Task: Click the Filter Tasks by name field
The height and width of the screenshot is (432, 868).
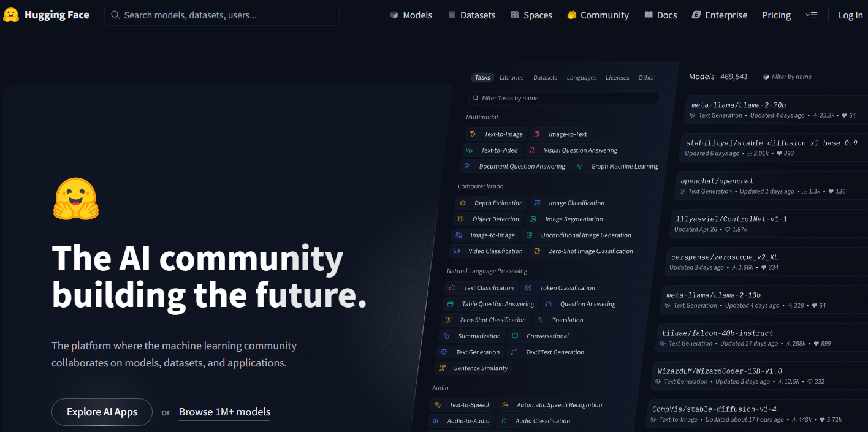Action: [563, 98]
